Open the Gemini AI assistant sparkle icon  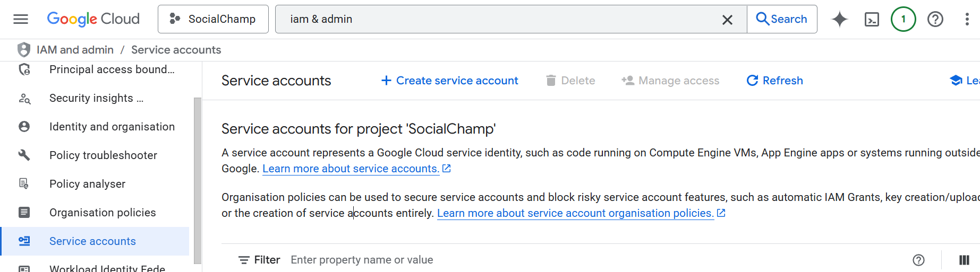pyautogui.click(x=839, y=19)
